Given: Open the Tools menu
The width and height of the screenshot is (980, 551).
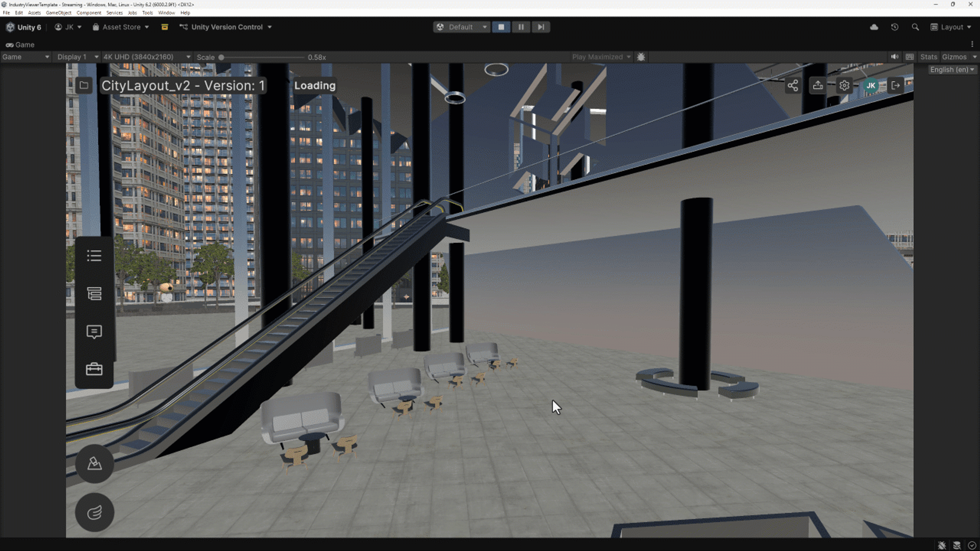Looking at the screenshot, I should (147, 13).
